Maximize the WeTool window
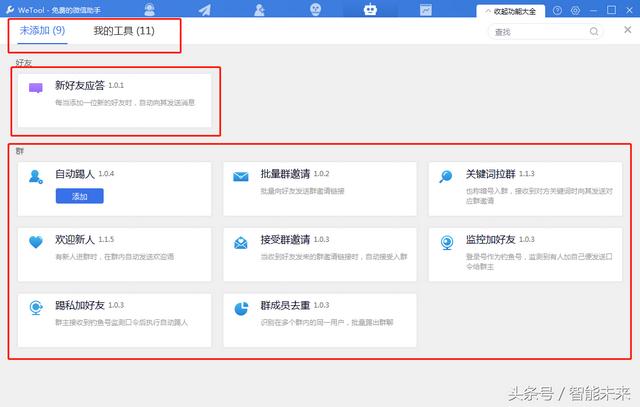 tap(611, 10)
